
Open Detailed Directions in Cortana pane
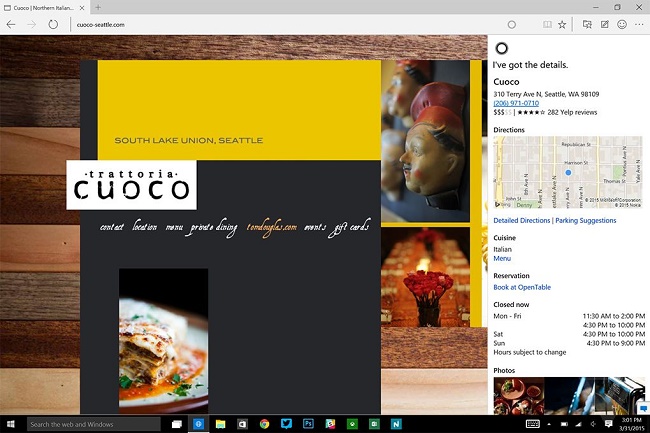(x=522, y=220)
